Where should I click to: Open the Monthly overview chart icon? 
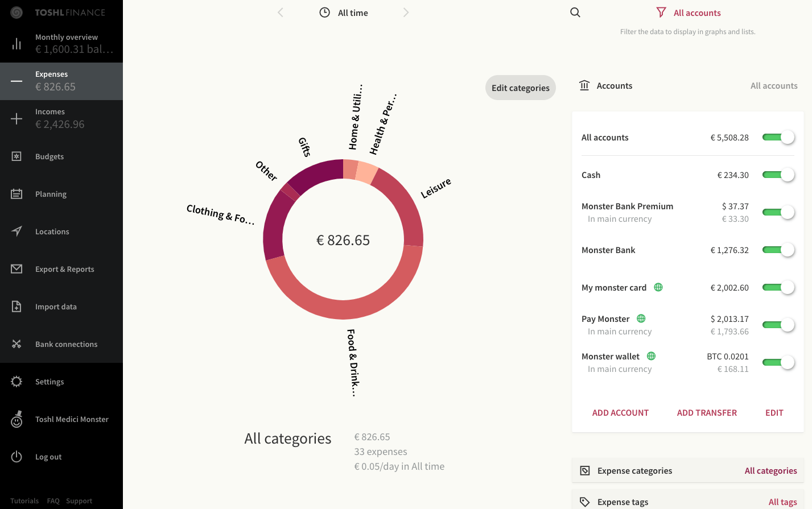[x=17, y=43]
